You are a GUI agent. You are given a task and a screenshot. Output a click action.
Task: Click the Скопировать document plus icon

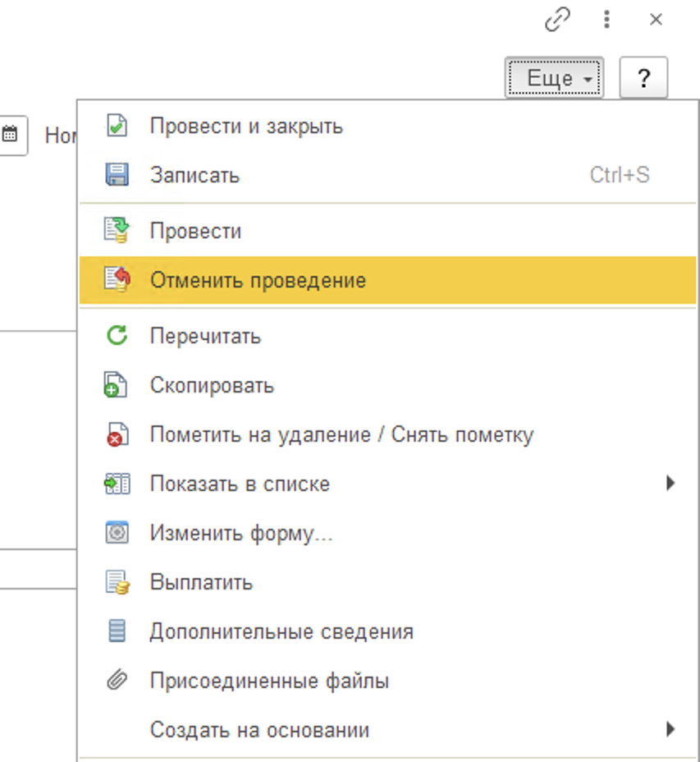click(x=116, y=385)
